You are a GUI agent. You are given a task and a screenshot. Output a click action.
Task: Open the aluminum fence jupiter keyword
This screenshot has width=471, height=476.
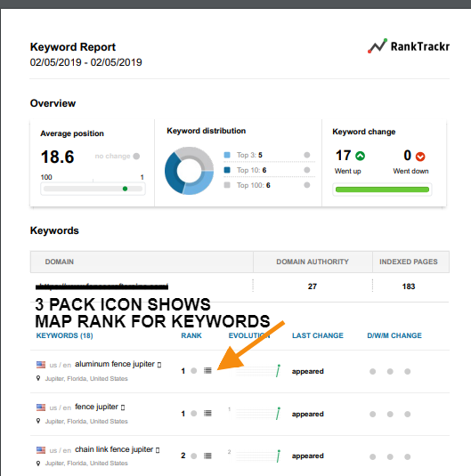(115, 364)
